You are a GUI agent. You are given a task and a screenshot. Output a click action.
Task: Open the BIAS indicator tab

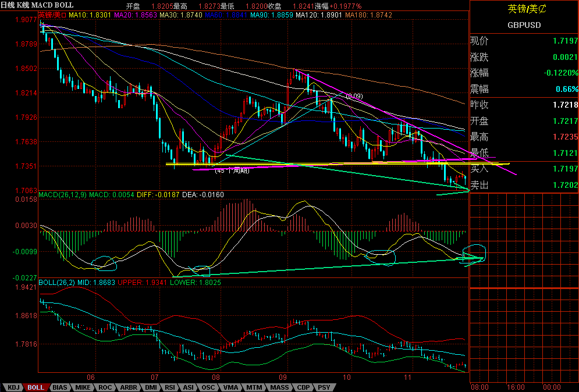coord(59,387)
